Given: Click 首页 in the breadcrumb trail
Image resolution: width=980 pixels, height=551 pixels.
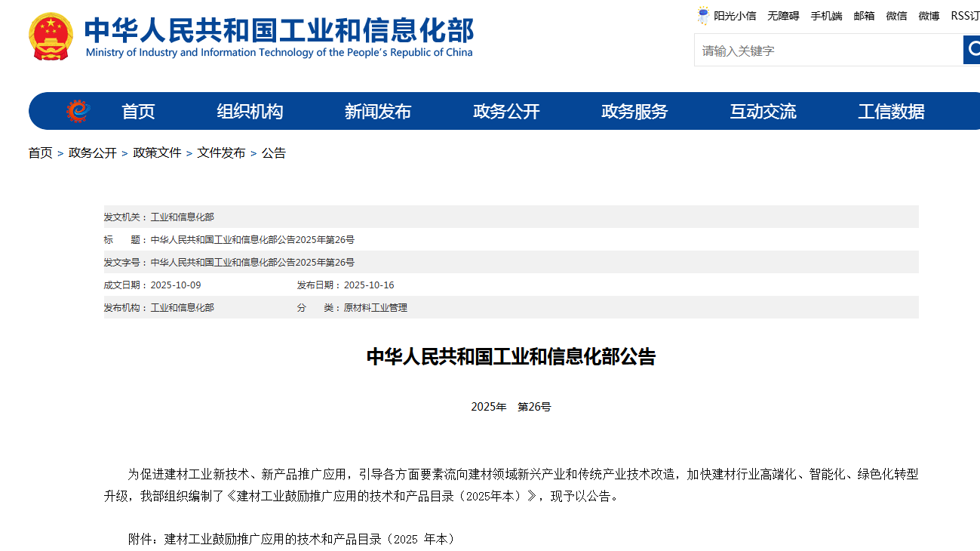Looking at the screenshot, I should point(41,153).
